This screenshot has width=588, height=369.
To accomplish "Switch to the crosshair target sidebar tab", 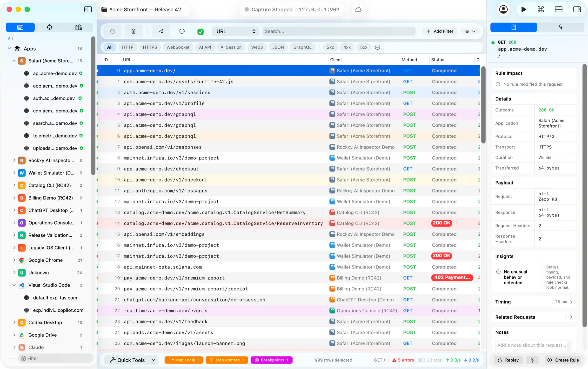I will pos(49,27).
